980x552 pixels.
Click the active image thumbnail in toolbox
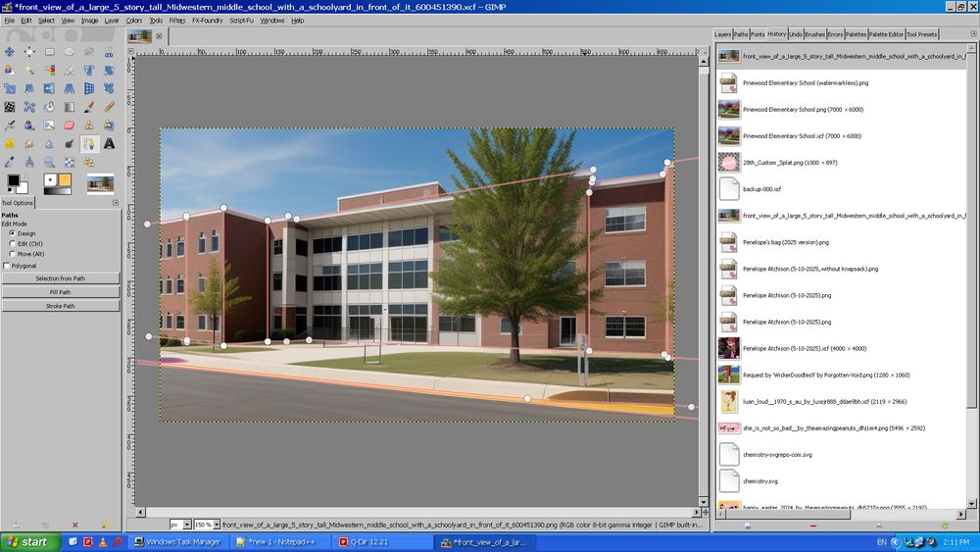100,183
